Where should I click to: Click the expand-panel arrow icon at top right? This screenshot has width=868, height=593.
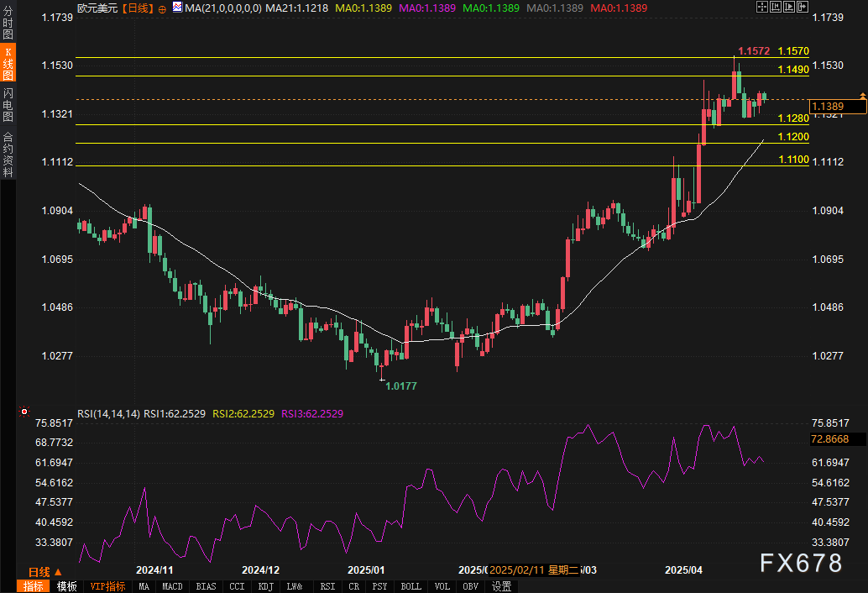[803, 8]
